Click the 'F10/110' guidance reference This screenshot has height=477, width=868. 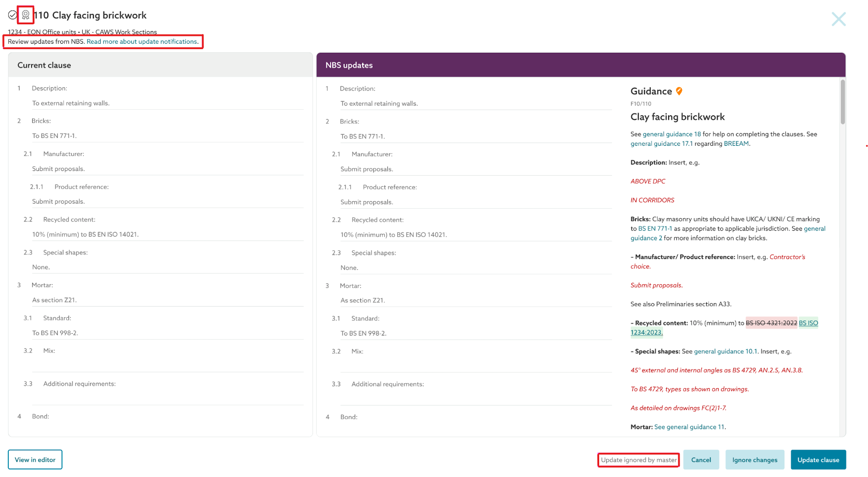tap(641, 104)
